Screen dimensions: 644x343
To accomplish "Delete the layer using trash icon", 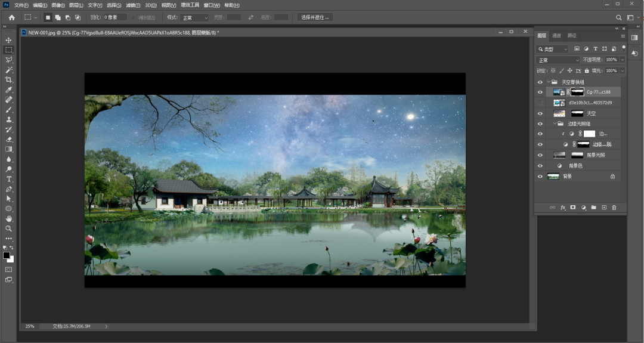I will pyautogui.click(x=614, y=208).
